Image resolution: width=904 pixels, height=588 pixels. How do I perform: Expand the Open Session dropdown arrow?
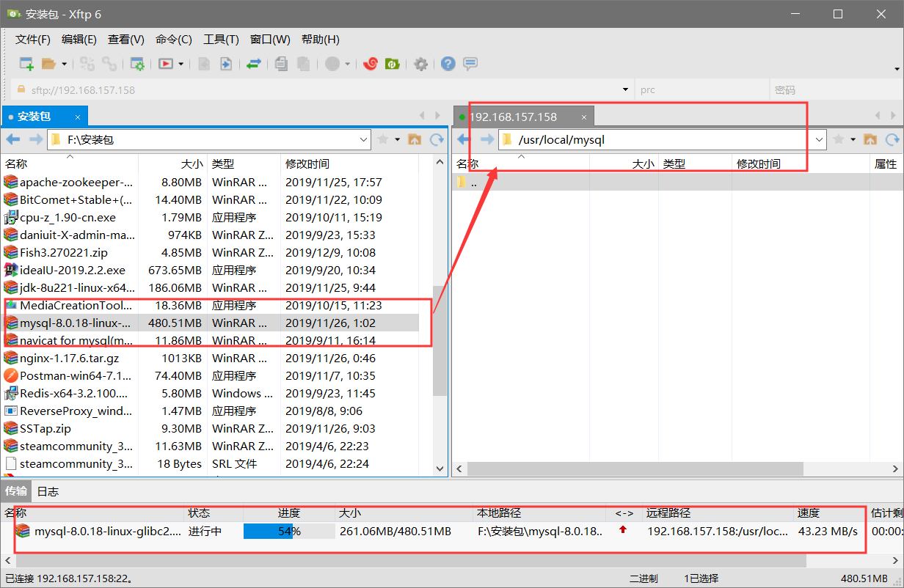[64, 64]
